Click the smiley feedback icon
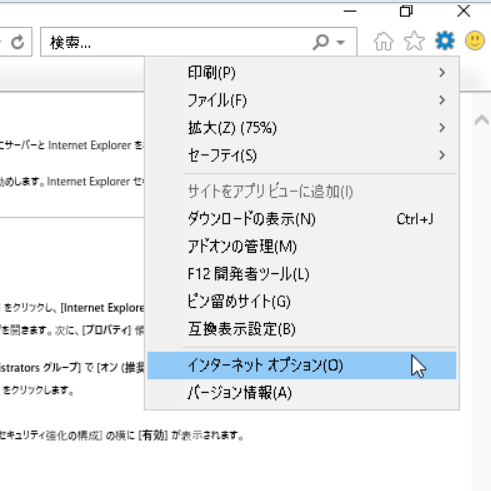This screenshot has height=491, width=491. 475,41
